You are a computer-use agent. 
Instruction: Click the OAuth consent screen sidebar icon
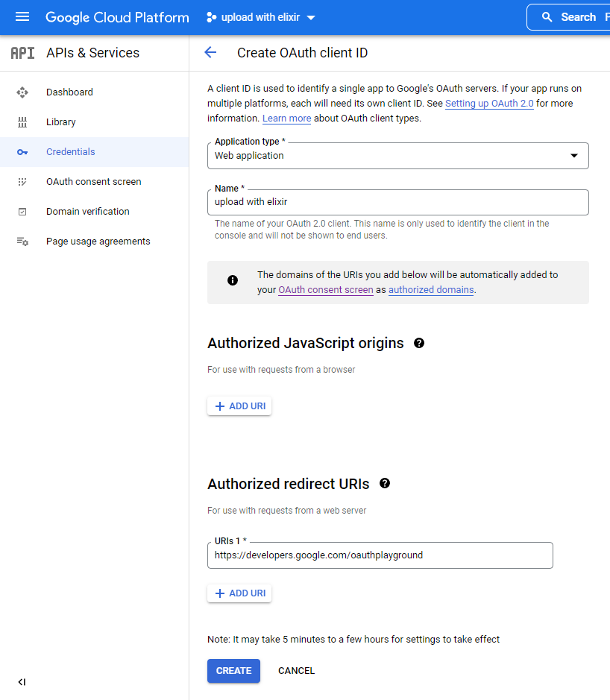tap(22, 182)
